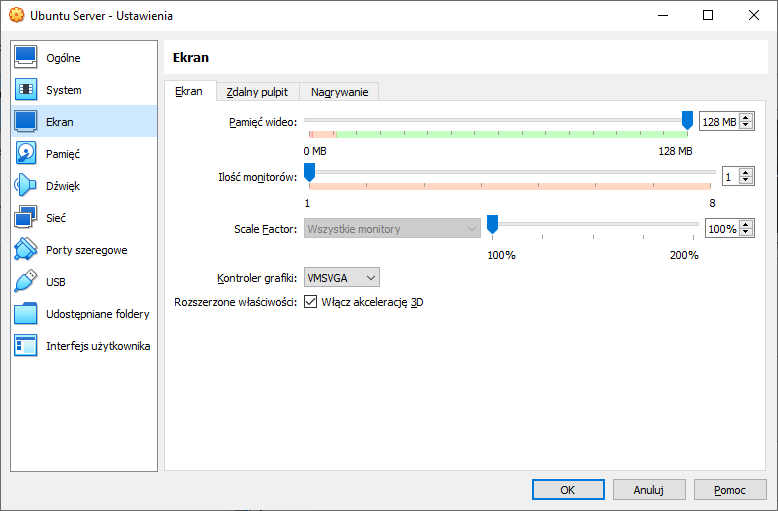Click the Pamięć wideo slider handle
This screenshot has width=778, height=511.
687,120
